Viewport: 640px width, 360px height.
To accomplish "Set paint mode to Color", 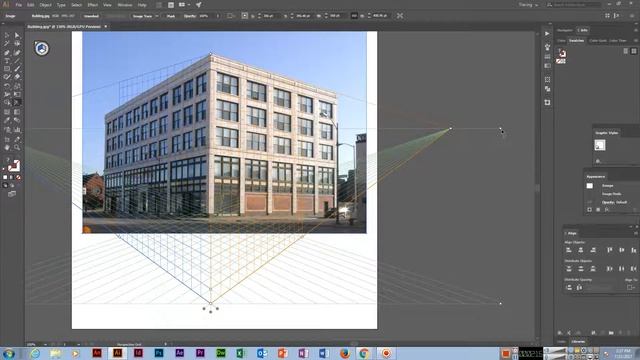I will [5, 178].
